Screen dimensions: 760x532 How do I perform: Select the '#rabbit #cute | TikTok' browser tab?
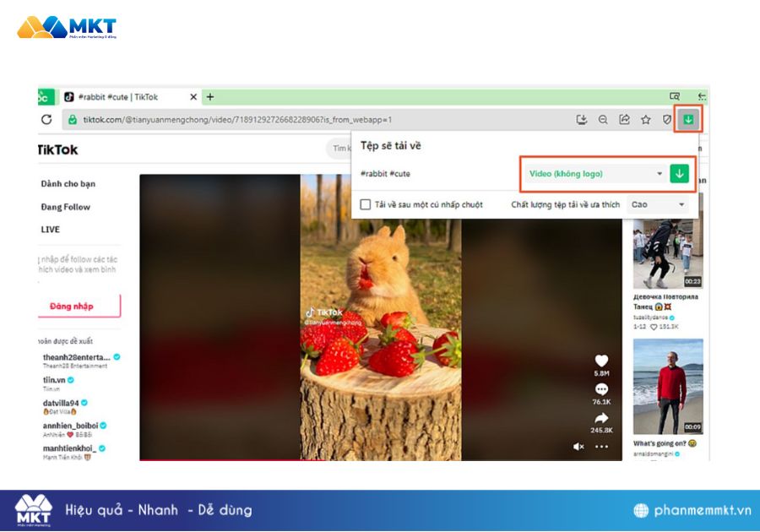pyautogui.click(x=127, y=97)
